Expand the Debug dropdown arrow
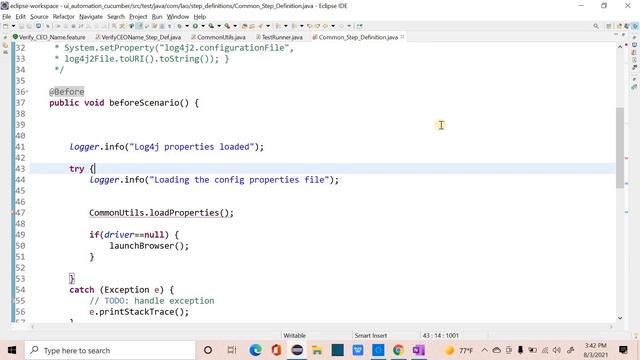The height and width of the screenshot is (360, 640). coord(187,26)
